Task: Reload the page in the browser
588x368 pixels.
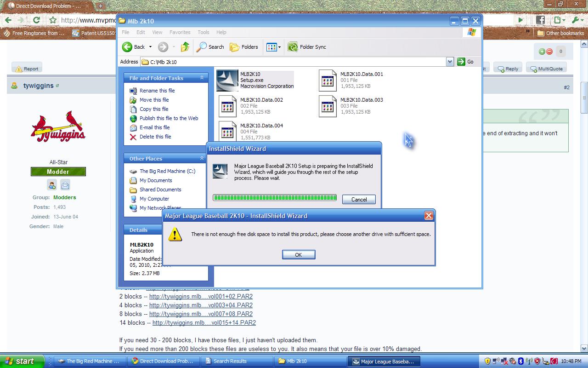Action: click(x=36, y=20)
